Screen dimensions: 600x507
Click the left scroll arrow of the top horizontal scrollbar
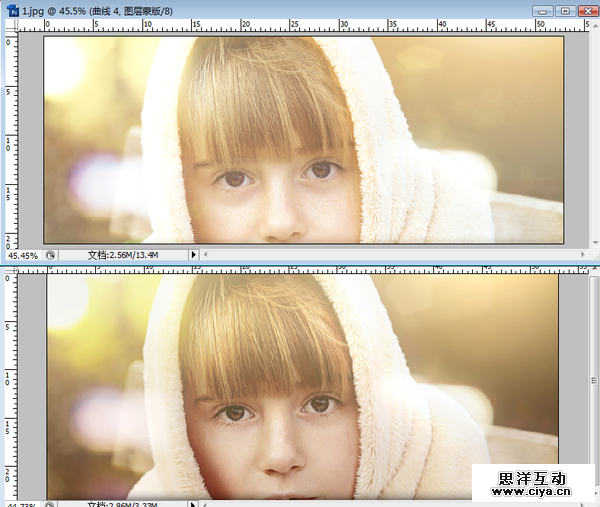pyautogui.click(x=205, y=254)
